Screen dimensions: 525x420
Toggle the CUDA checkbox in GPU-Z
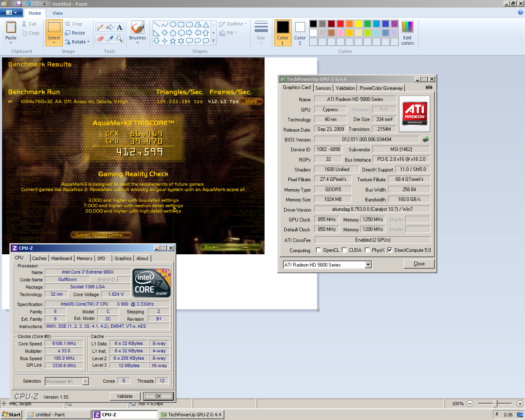point(344,250)
